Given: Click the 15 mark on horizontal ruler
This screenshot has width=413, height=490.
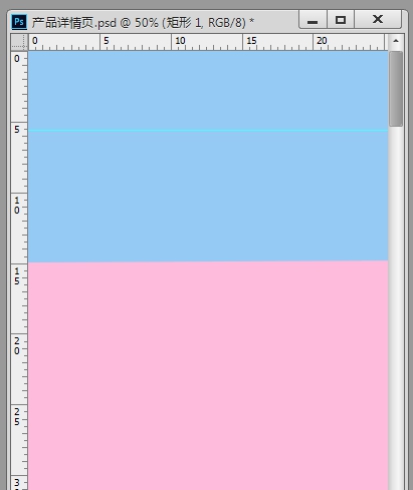Looking at the screenshot, I should (251, 41).
